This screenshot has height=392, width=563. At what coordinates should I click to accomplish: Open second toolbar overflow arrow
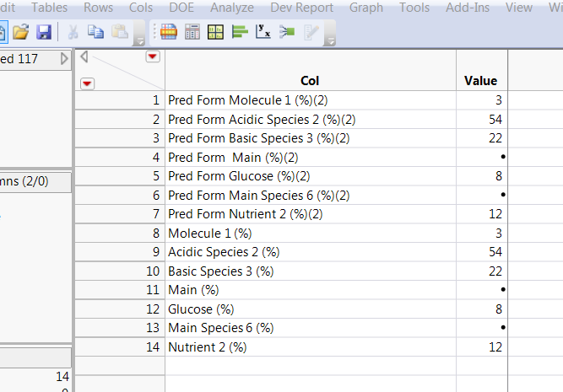pos(330,41)
